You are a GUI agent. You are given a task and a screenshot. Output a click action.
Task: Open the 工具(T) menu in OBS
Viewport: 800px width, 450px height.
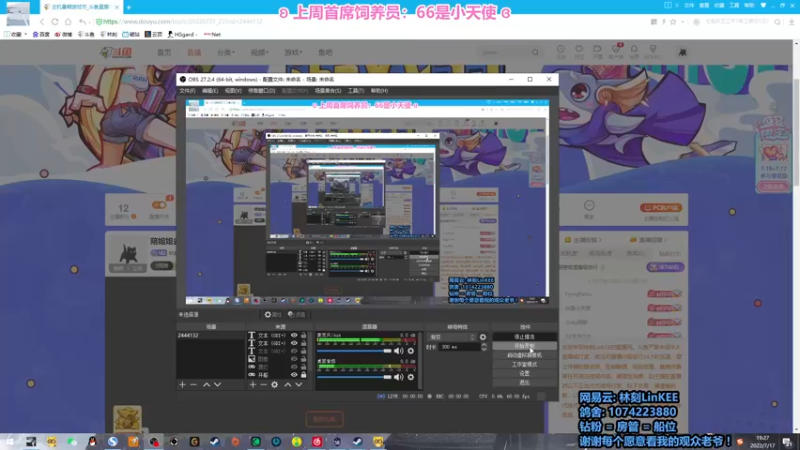tap(356, 90)
